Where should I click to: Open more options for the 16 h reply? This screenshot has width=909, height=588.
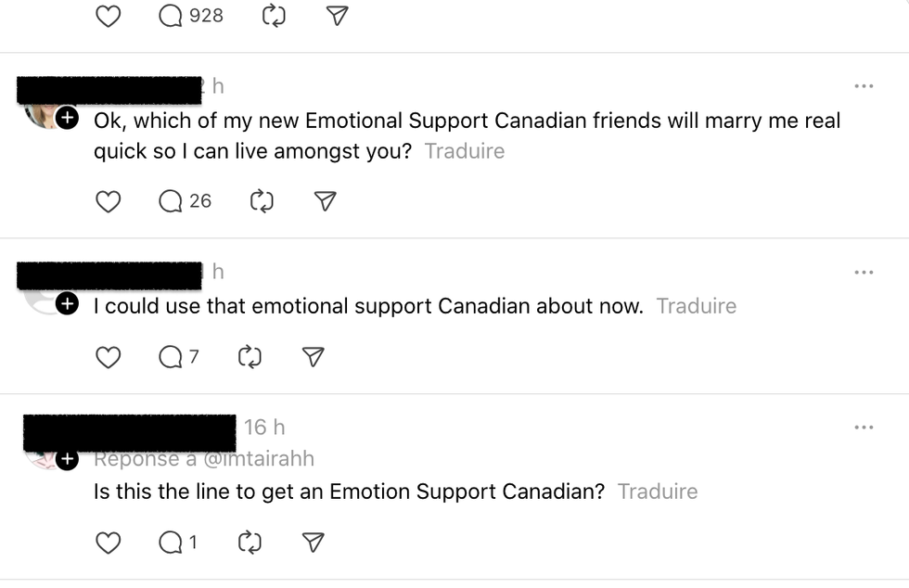(864, 428)
